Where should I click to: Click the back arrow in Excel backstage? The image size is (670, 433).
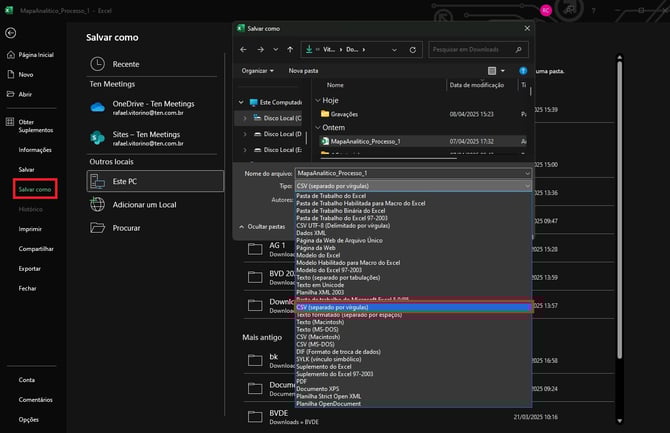pos(10,33)
